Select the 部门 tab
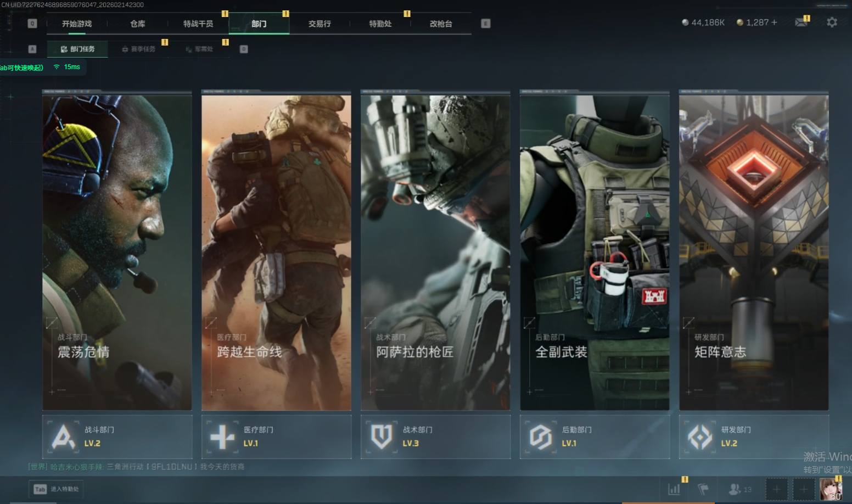 [259, 24]
